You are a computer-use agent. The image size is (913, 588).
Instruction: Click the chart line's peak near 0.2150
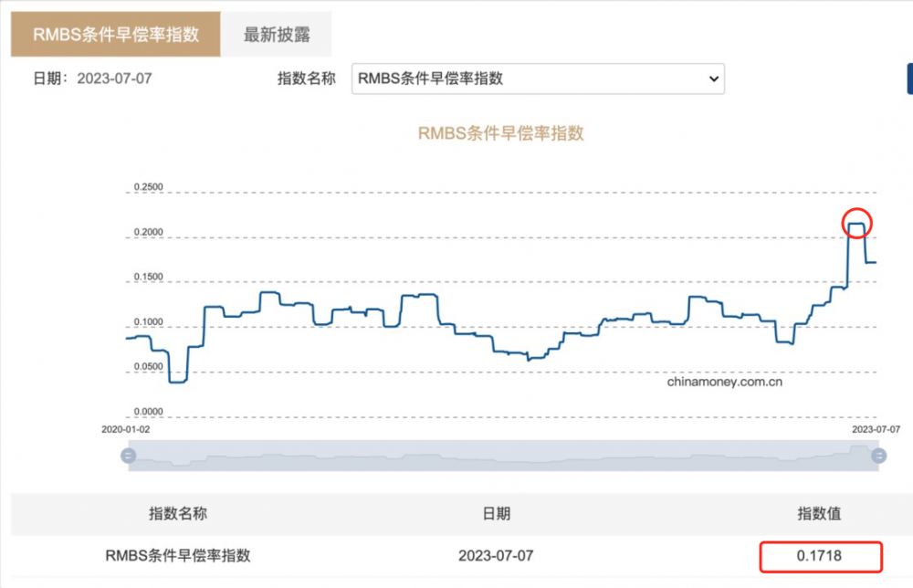coord(856,224)
